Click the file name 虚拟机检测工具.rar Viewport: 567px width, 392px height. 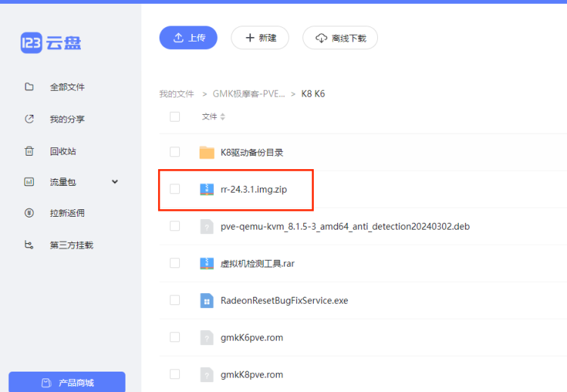click(258, 264)
